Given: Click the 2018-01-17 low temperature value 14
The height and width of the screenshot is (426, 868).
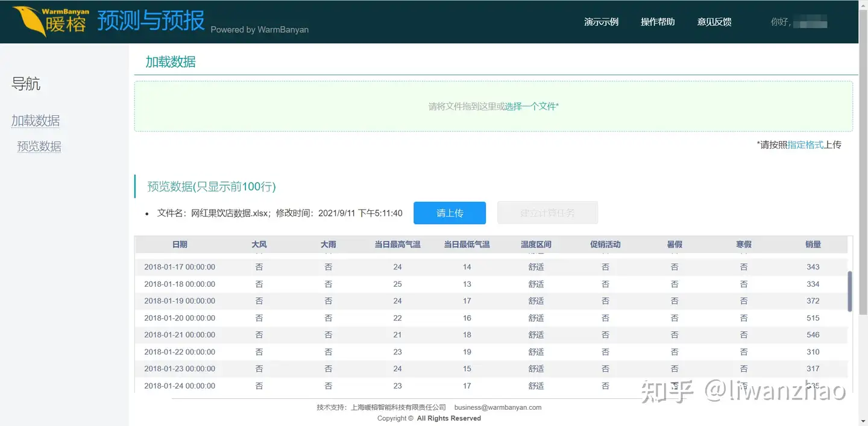Looking at the screenshot, I should pyautogui.click(x=467, y=267).
